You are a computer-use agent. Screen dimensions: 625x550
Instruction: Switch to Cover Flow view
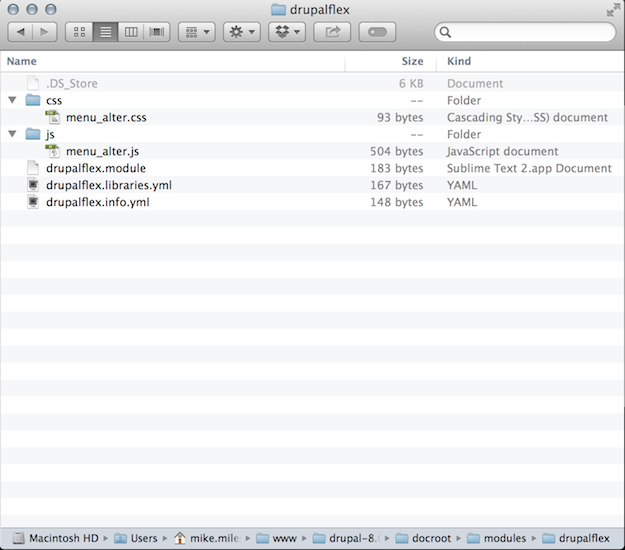click(x=157, y=32)
